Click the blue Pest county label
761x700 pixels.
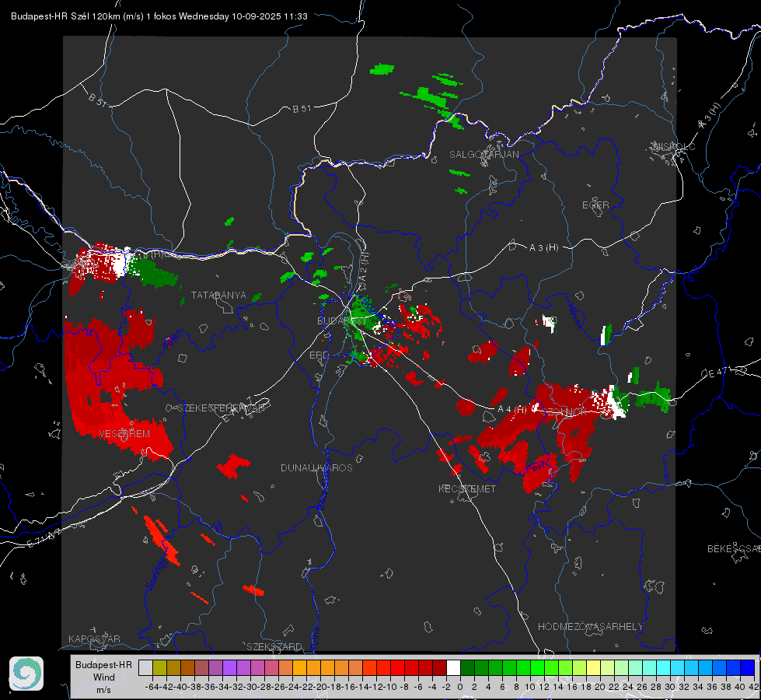536,467
